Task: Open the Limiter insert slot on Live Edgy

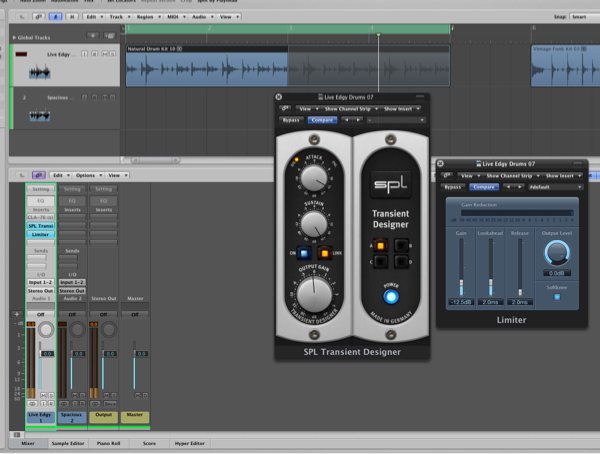Action: tap(41, 234)
